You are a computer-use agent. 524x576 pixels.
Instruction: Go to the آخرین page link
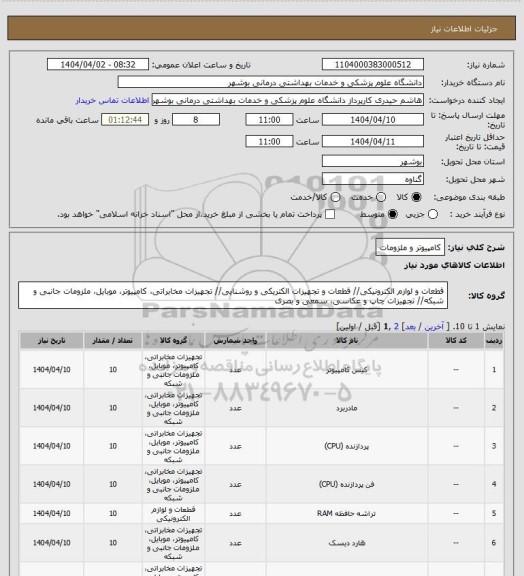point(434,327)
